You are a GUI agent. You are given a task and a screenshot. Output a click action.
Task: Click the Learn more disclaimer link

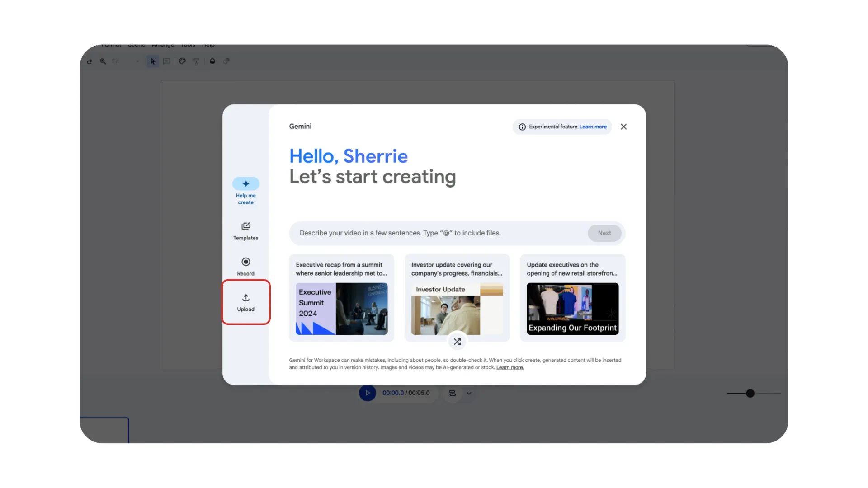(x=509, y=367)
